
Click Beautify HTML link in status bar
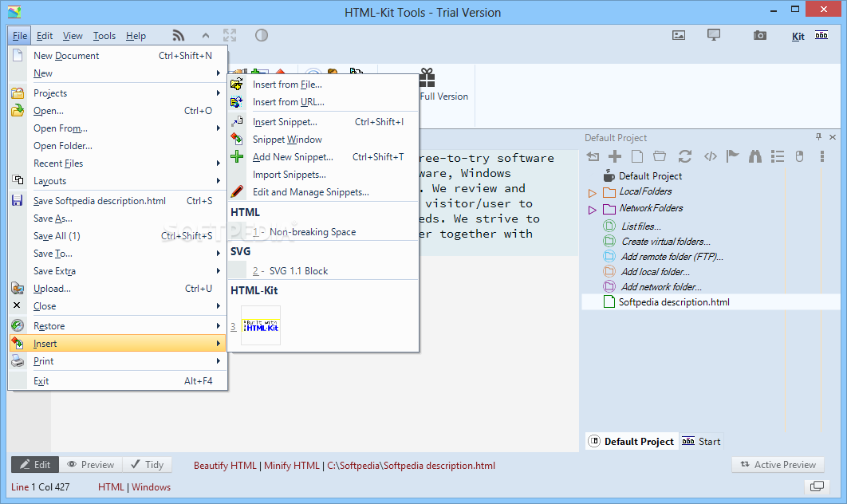coord(225,466)
